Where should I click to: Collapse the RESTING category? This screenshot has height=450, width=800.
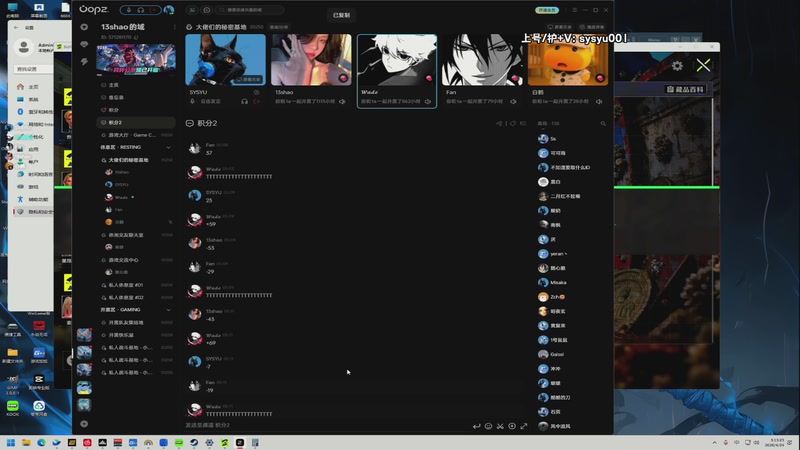click(168, 147)
